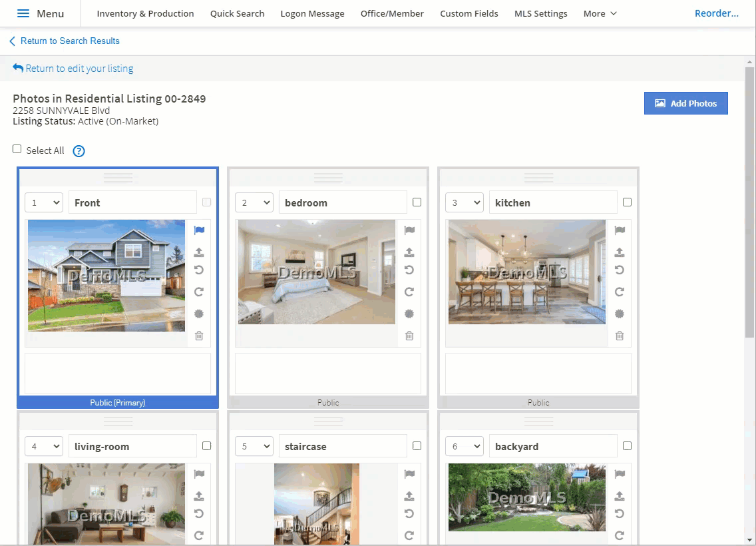Open Office/Member

[x=392, y=13]
